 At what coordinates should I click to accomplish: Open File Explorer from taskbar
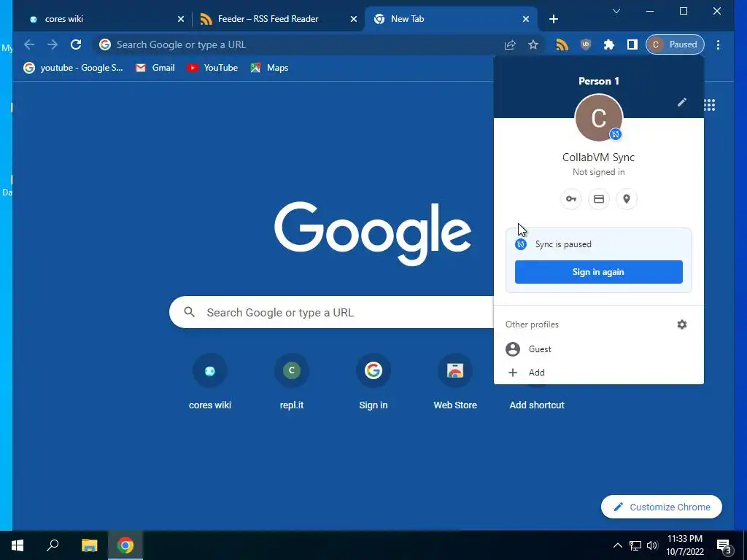coord(89,545)
